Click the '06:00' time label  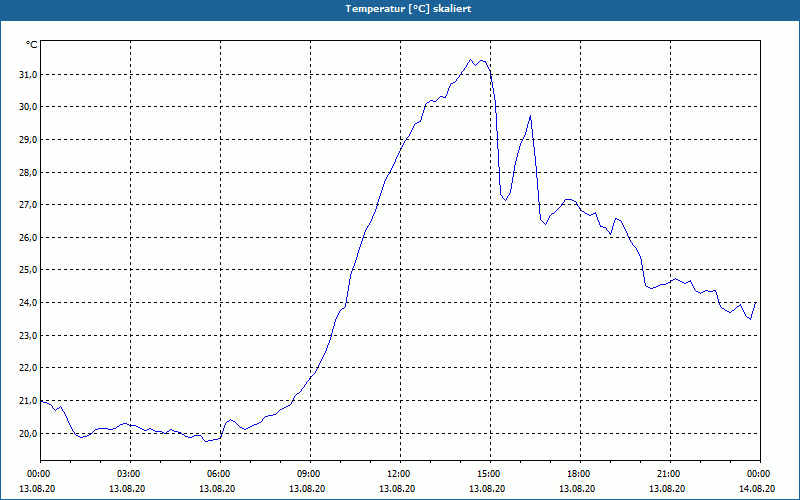point(220,474)
